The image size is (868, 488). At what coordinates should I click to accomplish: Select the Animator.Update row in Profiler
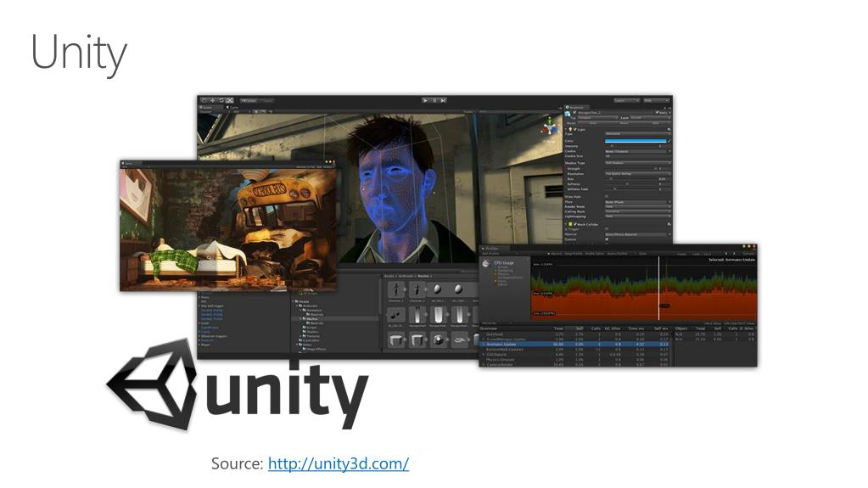(574, 344)
